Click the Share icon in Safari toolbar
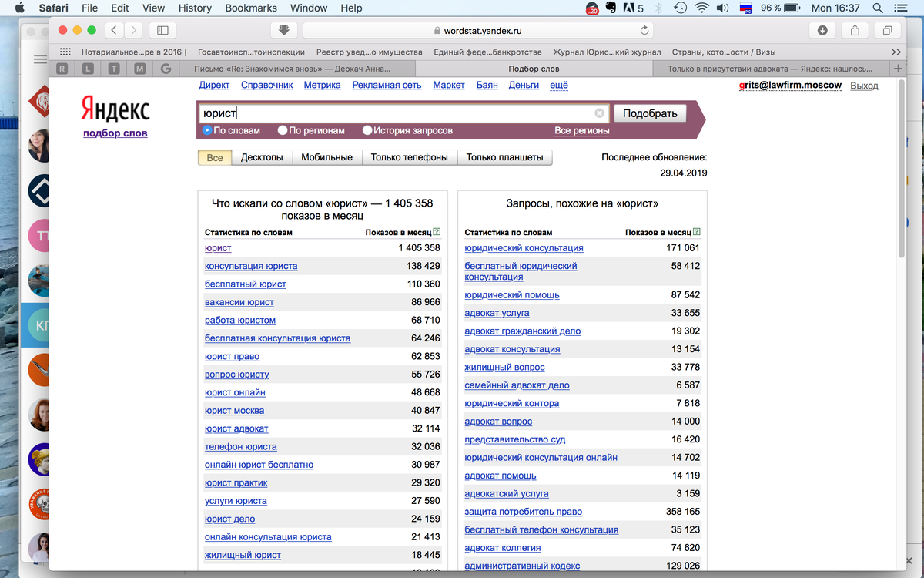 [855, 29]
